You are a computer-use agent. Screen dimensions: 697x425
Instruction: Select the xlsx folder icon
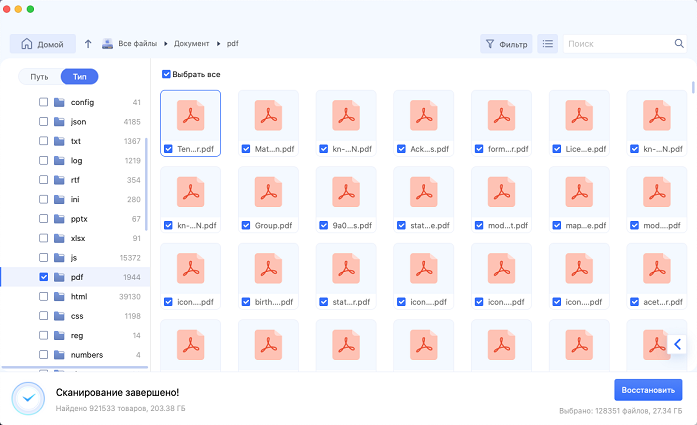click(x=59, y=238)
